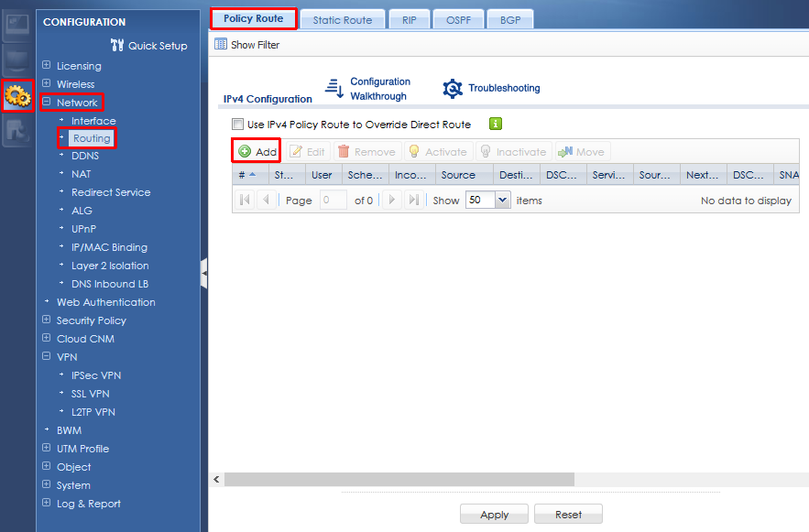Image resolution: width=809 pixels, height=532 pixels.
Task: Open the Monitor icon in left rail
Action: coord(17,60)
